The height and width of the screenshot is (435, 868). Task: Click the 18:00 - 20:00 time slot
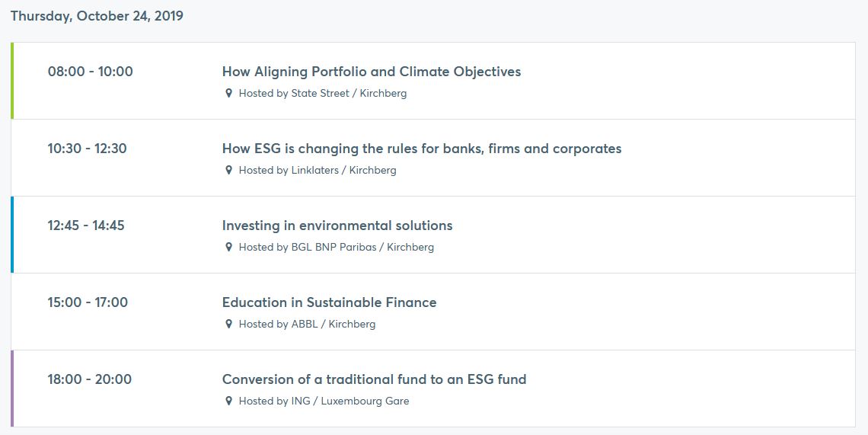89,379
